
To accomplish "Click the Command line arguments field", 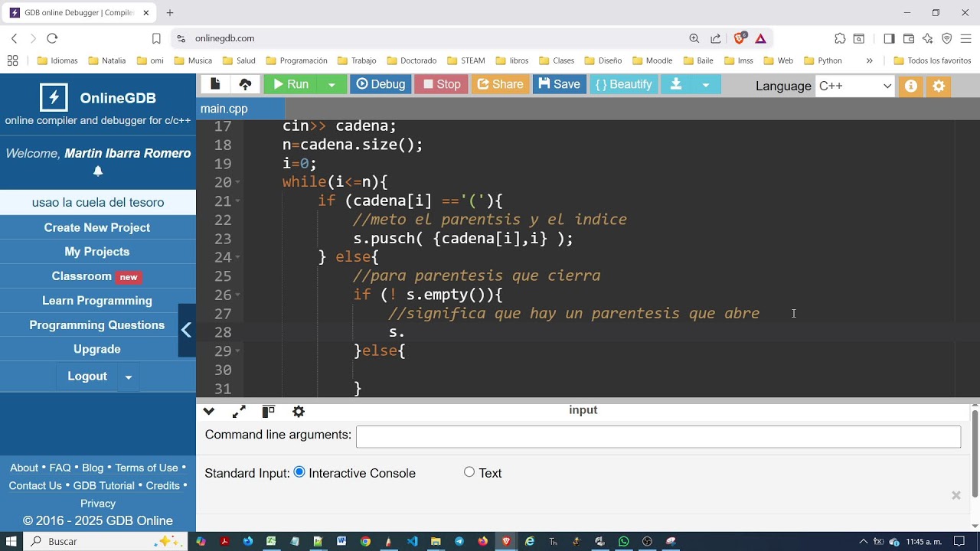I will point(658,436).
